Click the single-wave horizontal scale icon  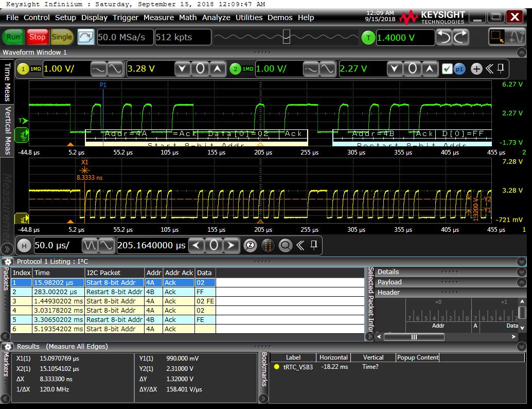tap(106, 245)
